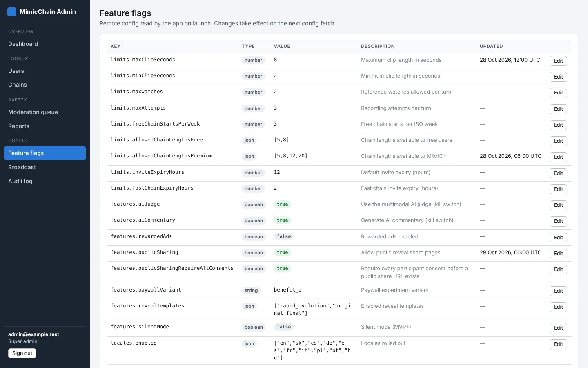Viewport: 588px width, 368px height.
Task: Select Feature flags in the sidebar
Action: pyautogui.click(x=45, y=153)
